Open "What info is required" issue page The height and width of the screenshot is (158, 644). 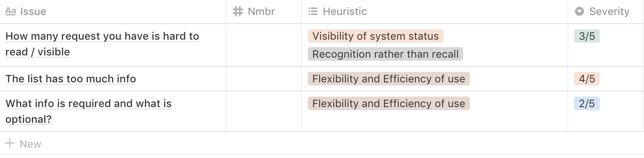pos(88,112)
